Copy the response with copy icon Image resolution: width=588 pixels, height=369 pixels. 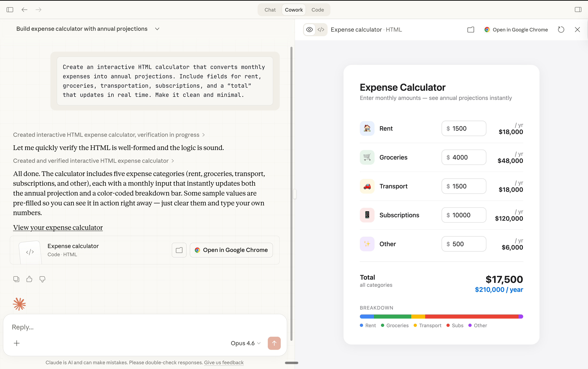pyautogui.click(x=16, y=279)
